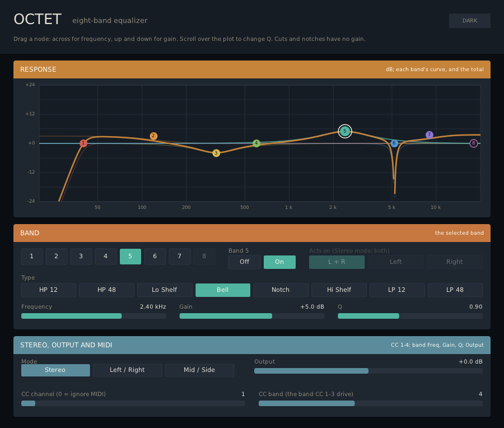Click the Gain slider bar
504x428 pixels.
click(x=251, y=316)
